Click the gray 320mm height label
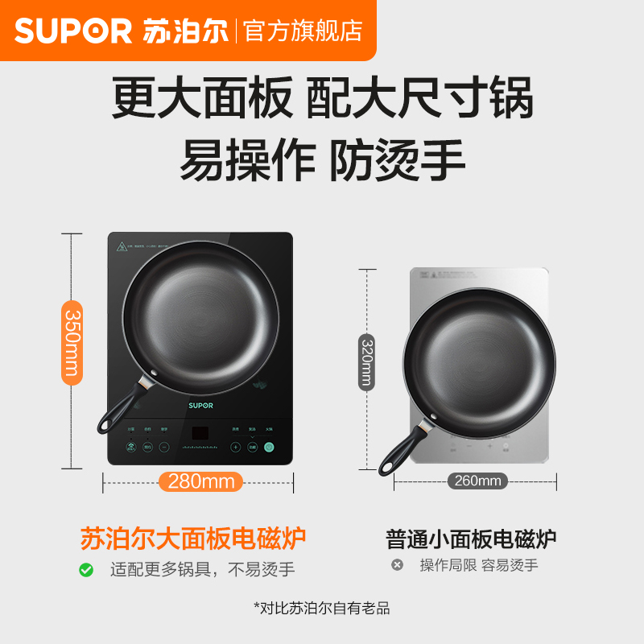Viewport: 644px width, 644px height. click(x=367, y=362)
